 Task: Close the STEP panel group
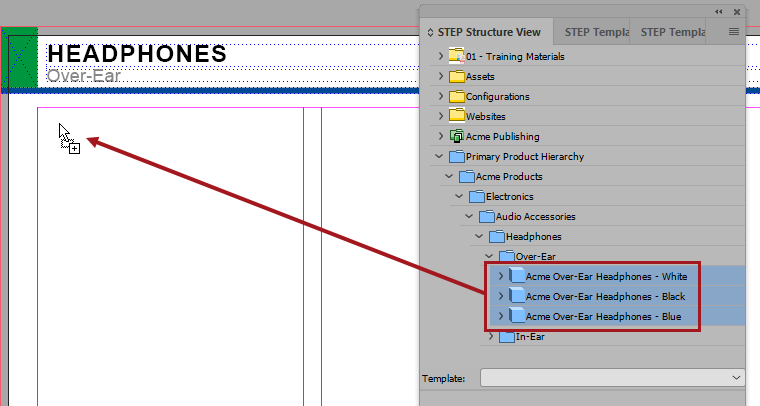click(x=737, y=12)
